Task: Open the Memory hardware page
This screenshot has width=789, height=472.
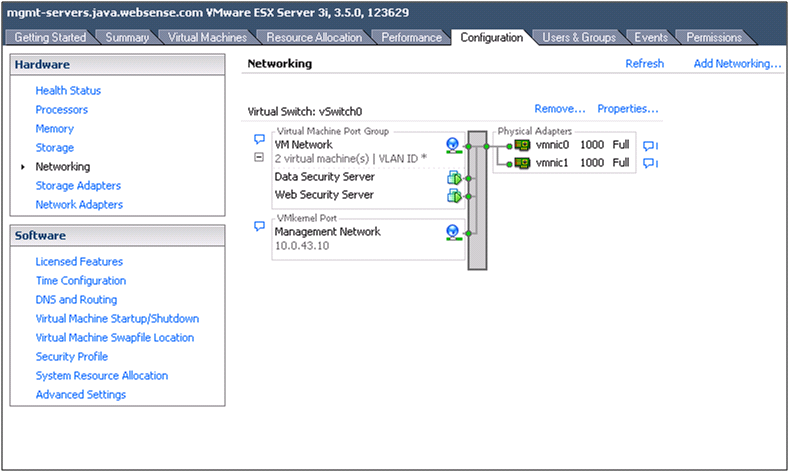Action: pyautogui.click(x=54, y=129)
